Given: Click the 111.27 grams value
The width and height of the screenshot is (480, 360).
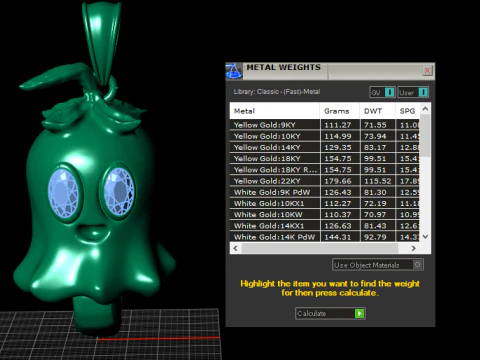Looking at the screenshot, I should [338, 125].
